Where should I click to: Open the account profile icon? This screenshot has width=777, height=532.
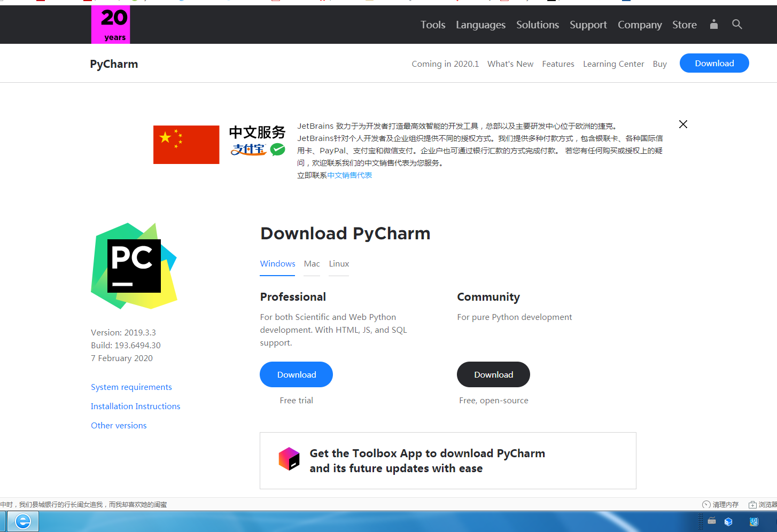[714, 24]
